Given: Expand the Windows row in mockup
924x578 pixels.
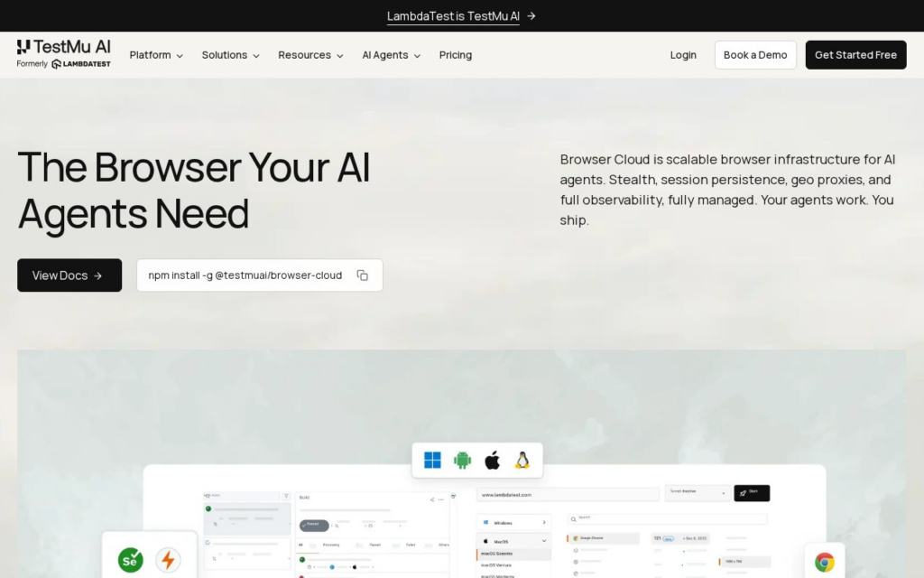Looking at the screenshot, I should 513,523.
